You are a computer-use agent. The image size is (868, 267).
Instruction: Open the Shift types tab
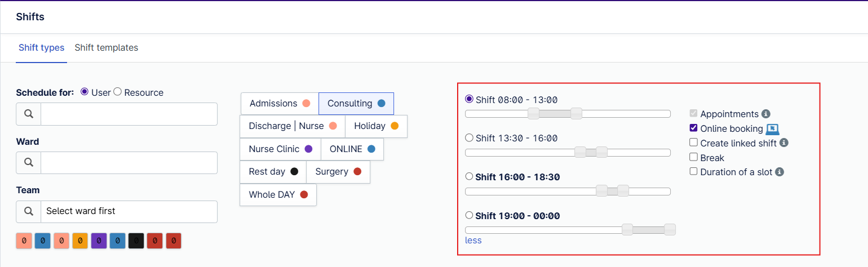coord(42,48)
